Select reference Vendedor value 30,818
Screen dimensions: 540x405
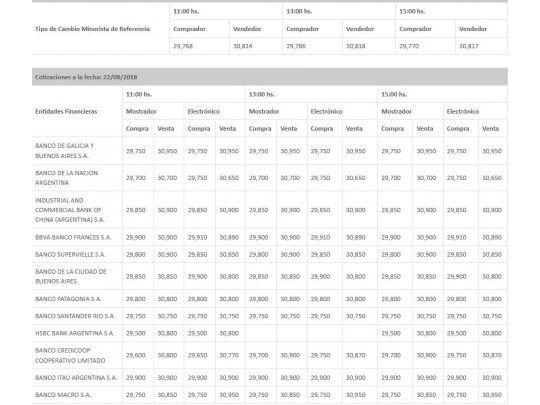pos(355,46)
